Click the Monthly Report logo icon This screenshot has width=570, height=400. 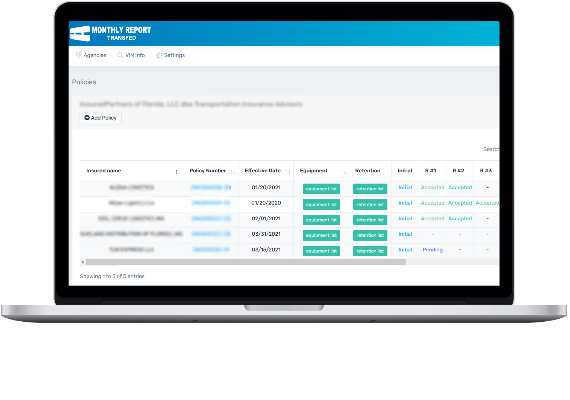pyautogui.click(x=80, y=33)
